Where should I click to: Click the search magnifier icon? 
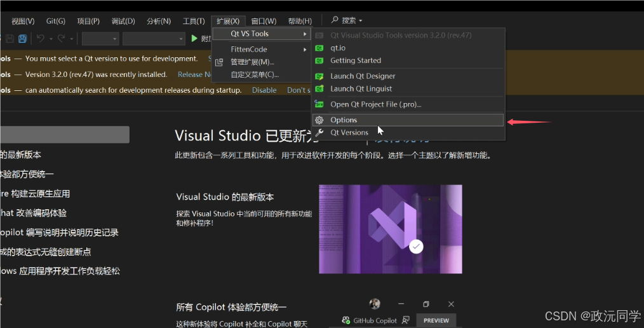[x=335, y=20]
